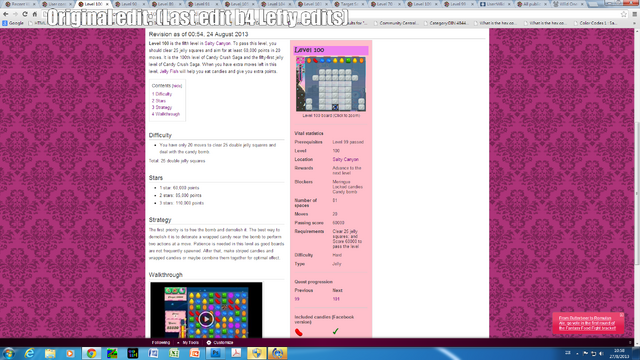Open Salty Canyon link in Location row

point(345,160)
